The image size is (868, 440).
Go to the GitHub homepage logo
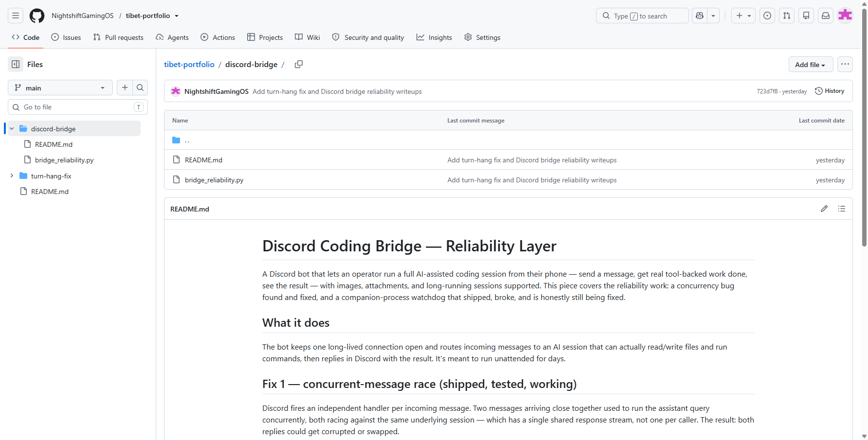pos(37,16)
